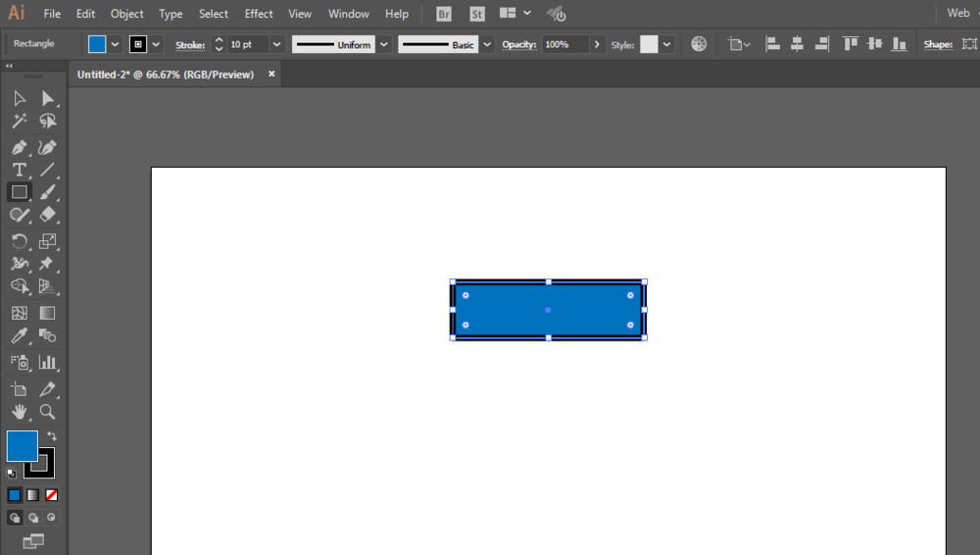Click Recolor Artwork wheel icon
The height and width of the screenshot is (555, 980).
(699, 44)
